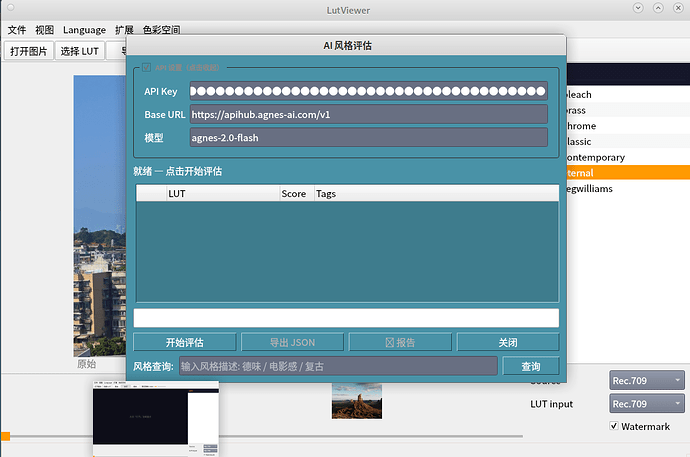Edit the 模型 field agnes-2.0-flash
The image size is (690, 457).
369,138
